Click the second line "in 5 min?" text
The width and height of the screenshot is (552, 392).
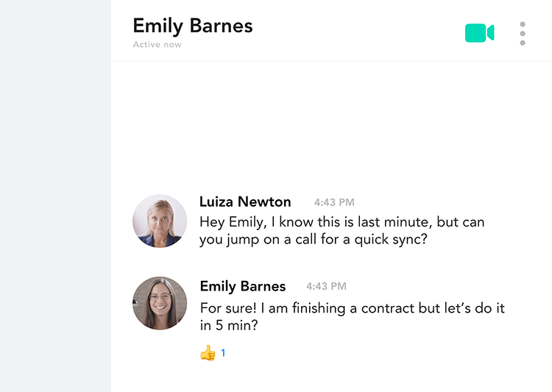(229, 325)
